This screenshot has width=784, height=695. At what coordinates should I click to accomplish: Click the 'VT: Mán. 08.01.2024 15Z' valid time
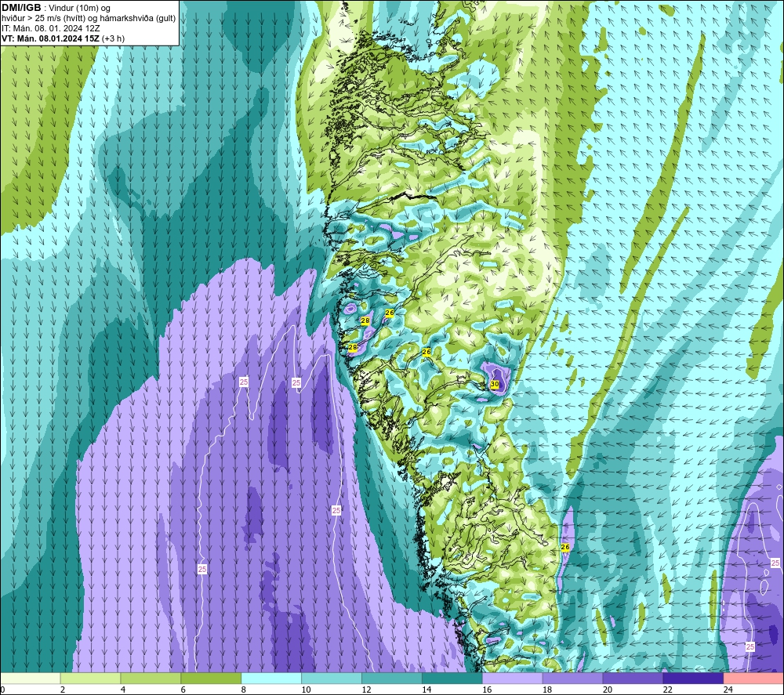50,38
